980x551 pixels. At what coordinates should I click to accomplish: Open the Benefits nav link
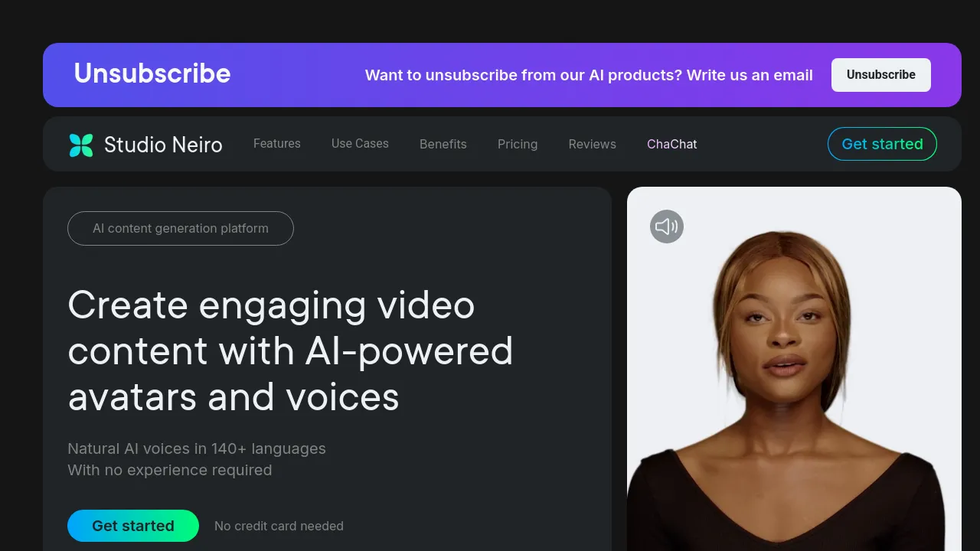tap(443, 144)
